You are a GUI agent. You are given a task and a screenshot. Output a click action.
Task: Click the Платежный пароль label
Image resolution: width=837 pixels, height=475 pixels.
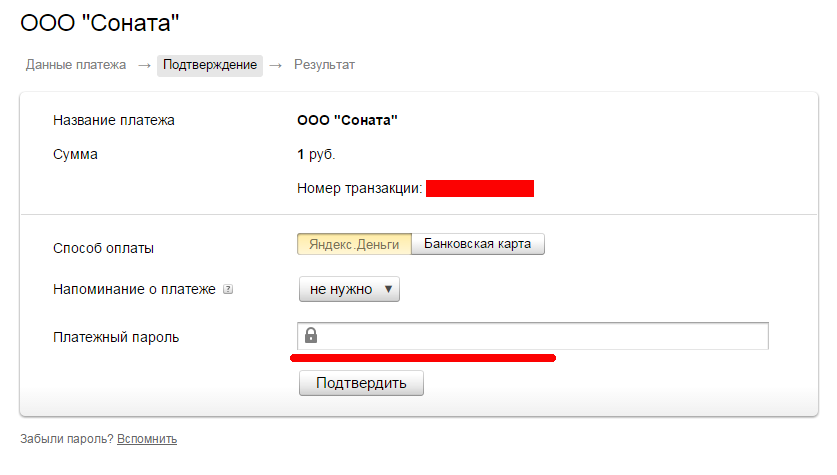point(116,337)
